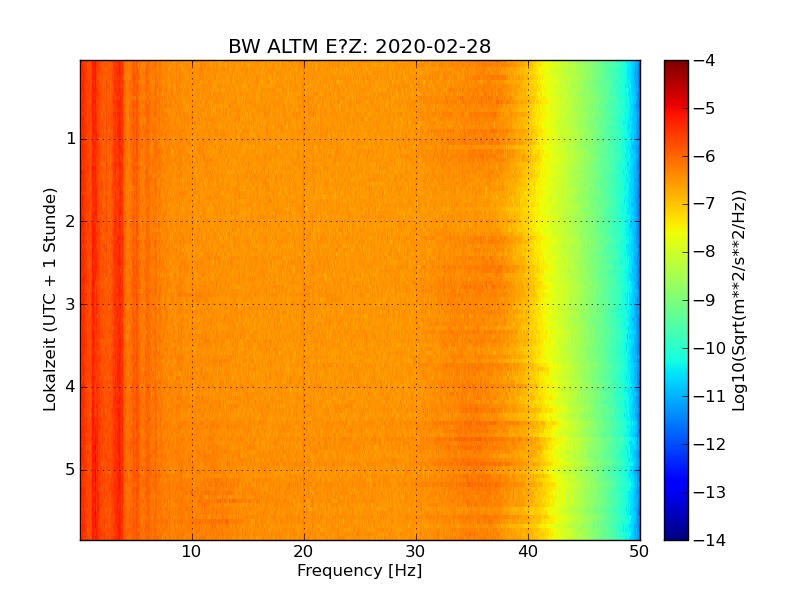Click the colorbar label Log10(Sqrt(m**2/s**2/Hz))

pyautogui.click(x=738, y=301)
